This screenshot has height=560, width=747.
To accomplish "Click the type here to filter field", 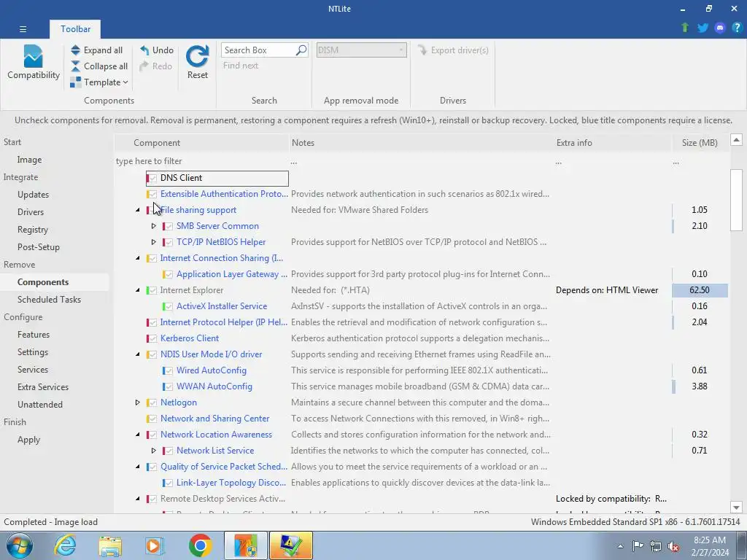I will coord(201,161).
